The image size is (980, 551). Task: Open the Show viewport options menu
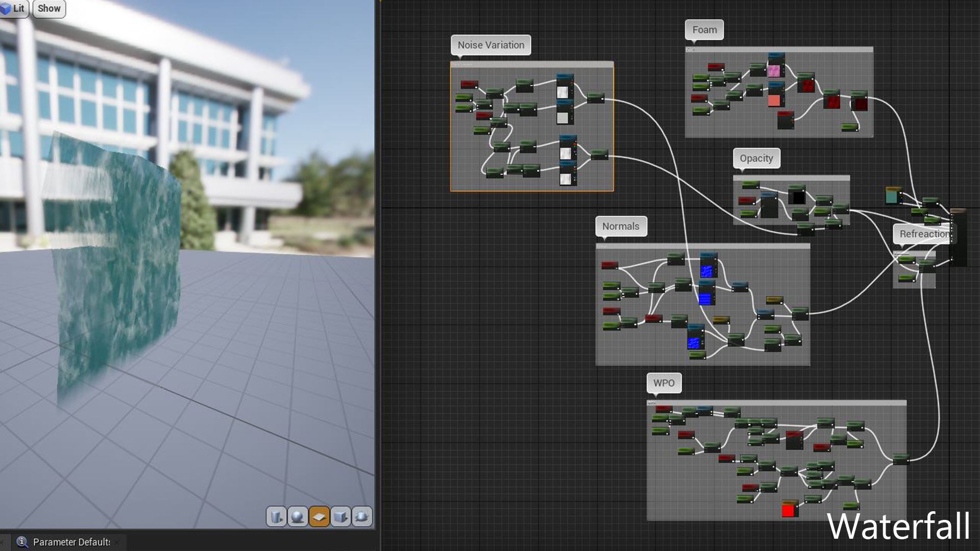[49, 8]
